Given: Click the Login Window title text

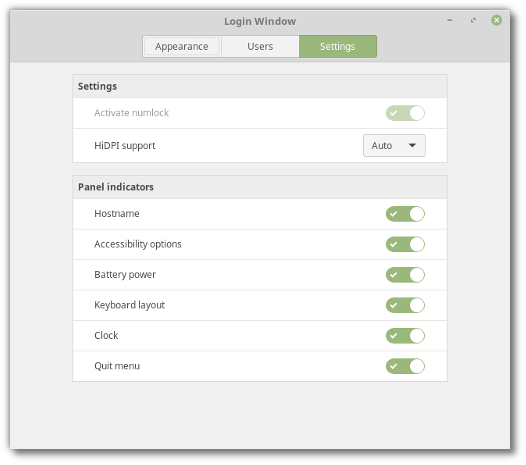Looking at the screenshot, I should coord(260,21).
